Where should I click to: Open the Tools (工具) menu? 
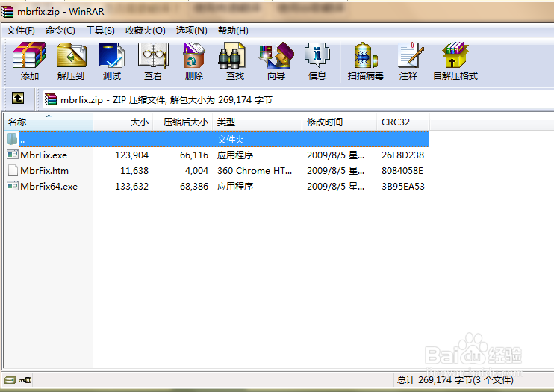100,31
